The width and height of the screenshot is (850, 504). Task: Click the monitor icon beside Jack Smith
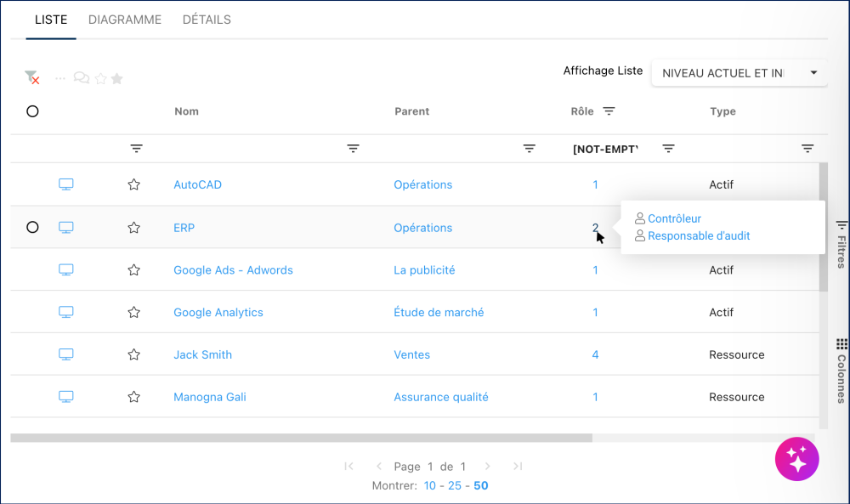(x=66, y=354)
